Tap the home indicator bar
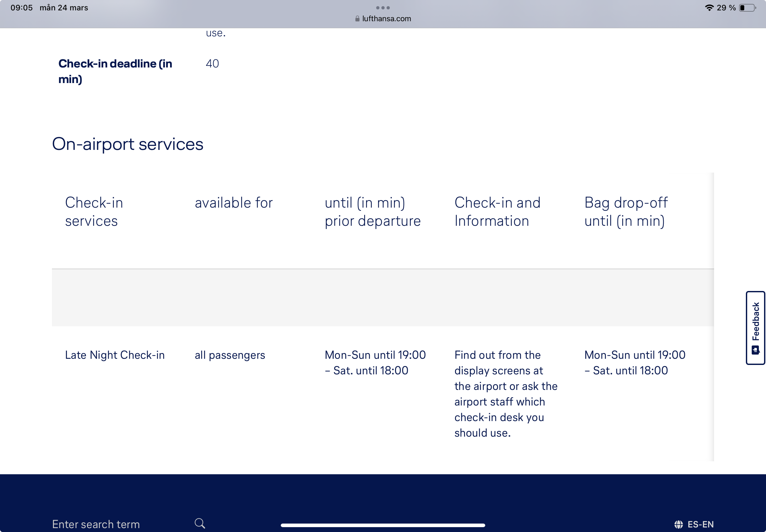This screenshot has width=766, height=532. click(x=383, y=525)
